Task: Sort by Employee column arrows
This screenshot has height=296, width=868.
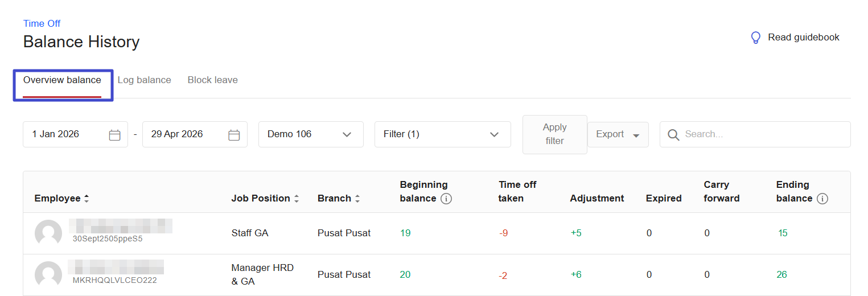Action: pyautogui.click(x=87, y=199)
